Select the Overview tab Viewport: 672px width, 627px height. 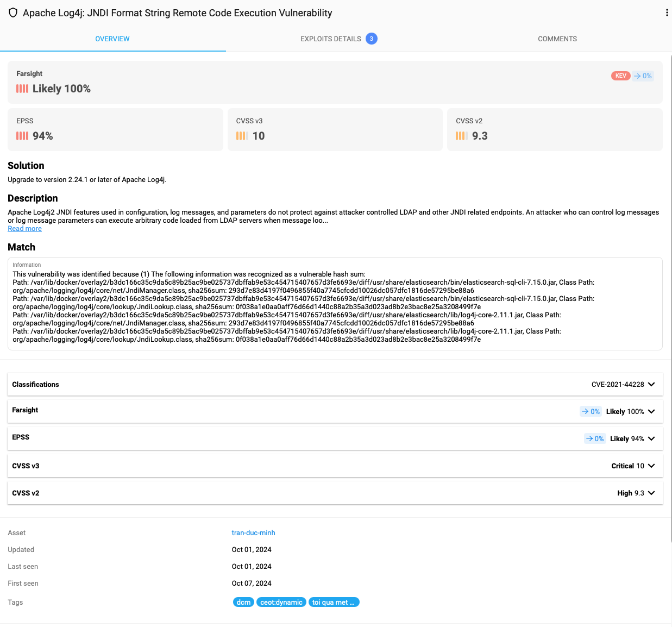[112, 39]
